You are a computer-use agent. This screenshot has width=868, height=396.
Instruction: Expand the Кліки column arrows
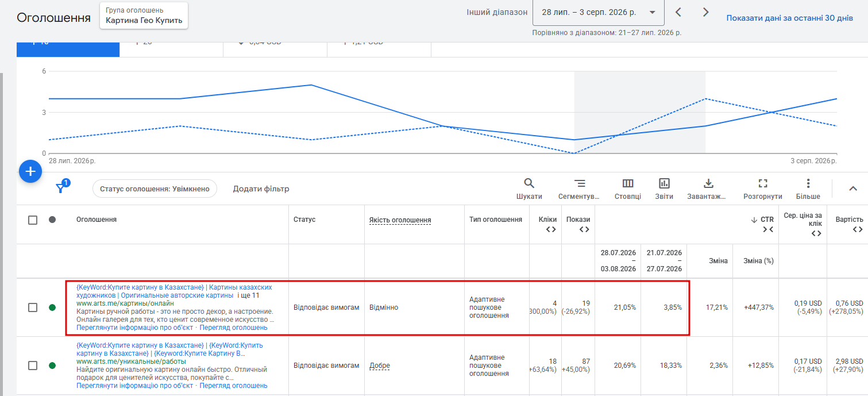point(551,229)
